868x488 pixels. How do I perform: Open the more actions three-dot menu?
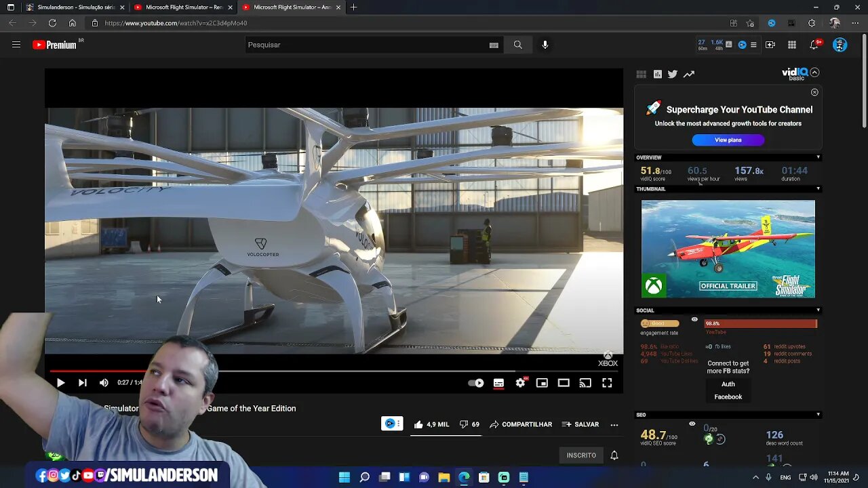coord(614,424)
